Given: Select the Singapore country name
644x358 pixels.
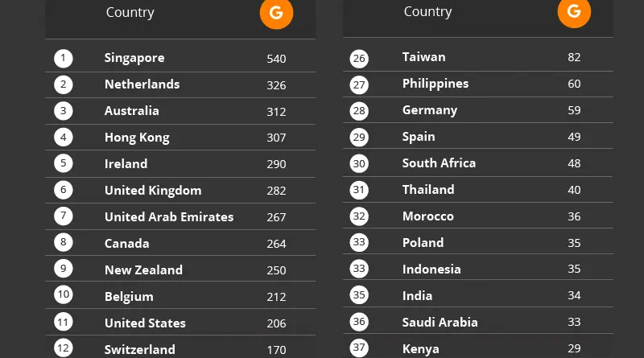Looking at the screenshot, I should [134, 58].
